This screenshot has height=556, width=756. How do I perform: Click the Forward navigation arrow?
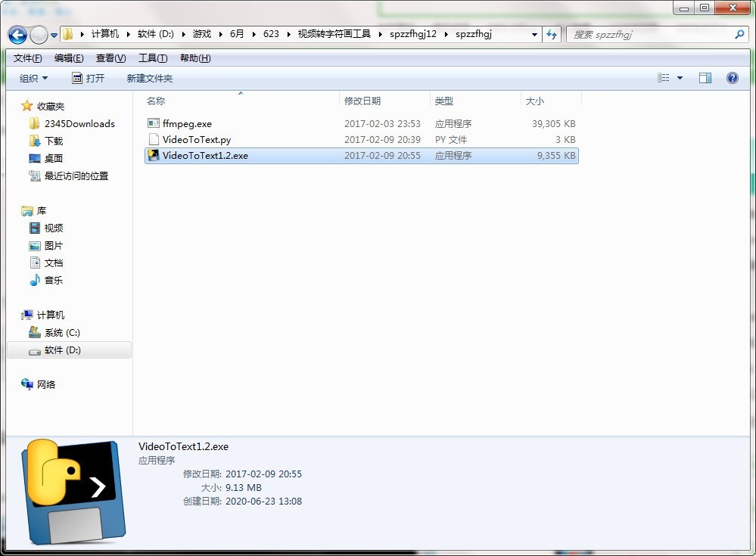(x=39, y=35)
